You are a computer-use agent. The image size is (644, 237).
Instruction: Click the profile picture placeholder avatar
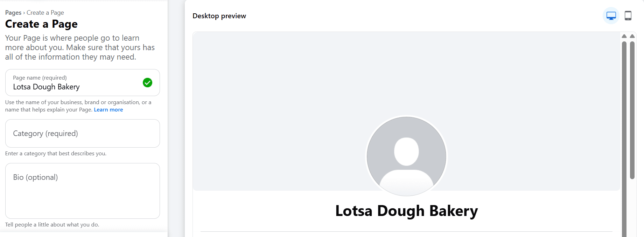[x=406, y=157]
